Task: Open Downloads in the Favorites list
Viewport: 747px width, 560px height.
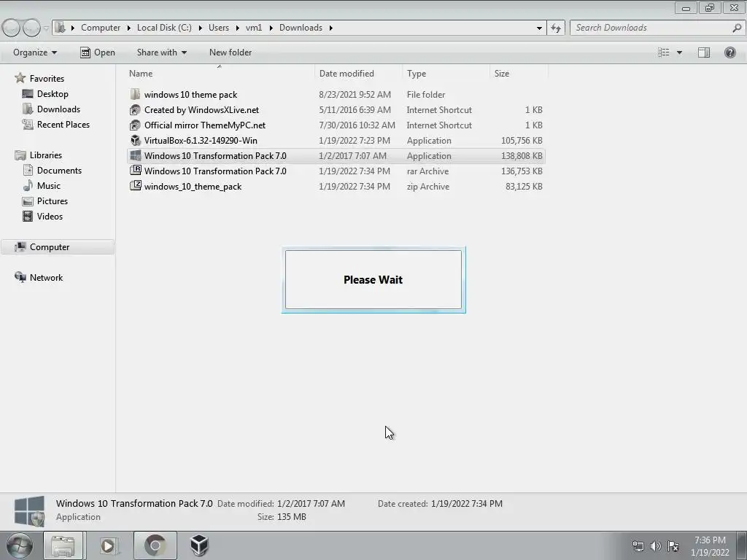Action: [x=58, y=109]
